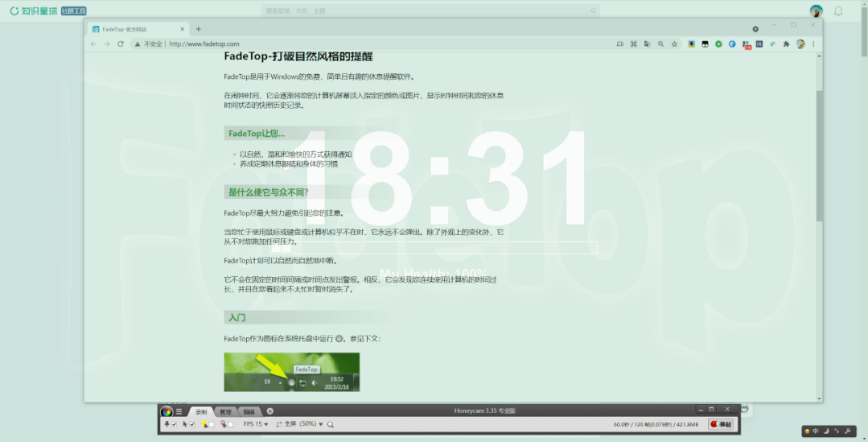
Task: Start recording with the 录制 button
Action: [x=721, y=424]
